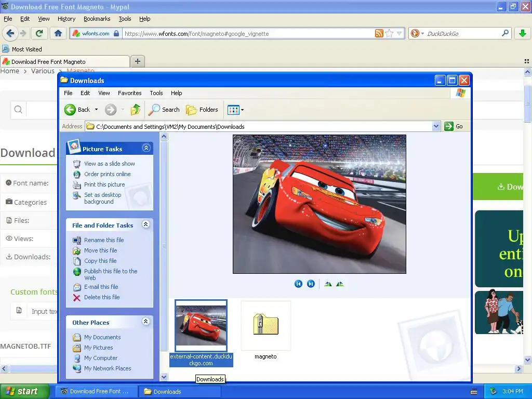The height and width of the screenshot is (399, 532).
Task: Click the Start button
Action: click(x=24, y=391)
